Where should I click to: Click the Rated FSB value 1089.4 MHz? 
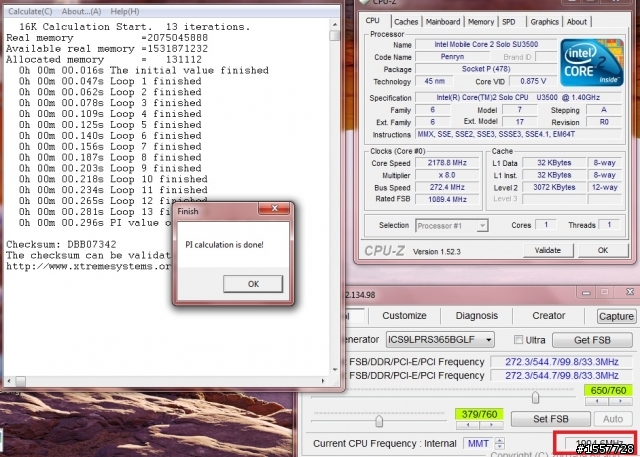[447, 199]
